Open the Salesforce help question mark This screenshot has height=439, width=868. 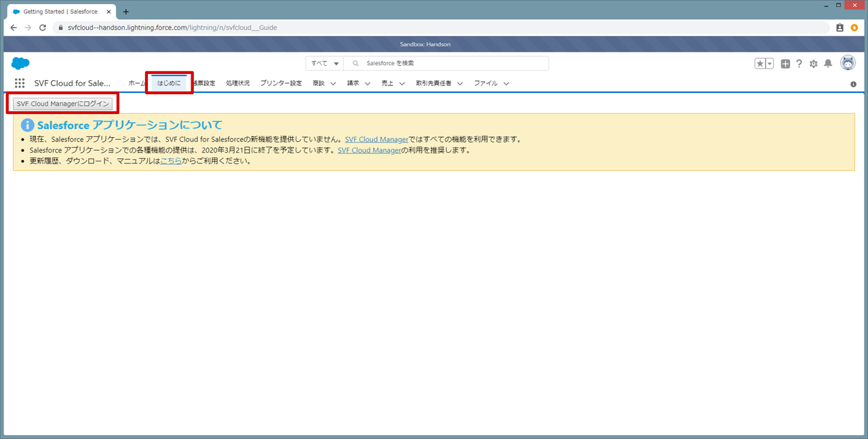click(800, 64)
